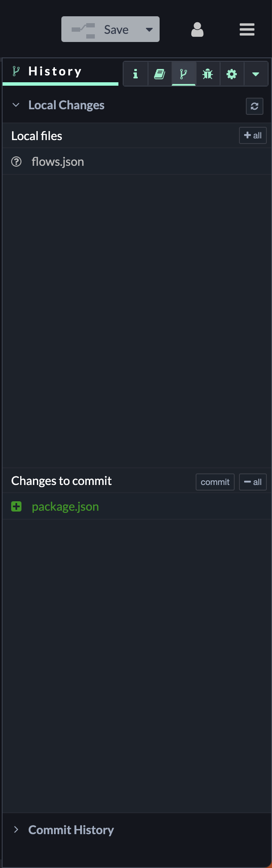272x868 pixels.
Task: Open the help book sidebar icon
Action: pyautogui.click(x=160, y=74)
